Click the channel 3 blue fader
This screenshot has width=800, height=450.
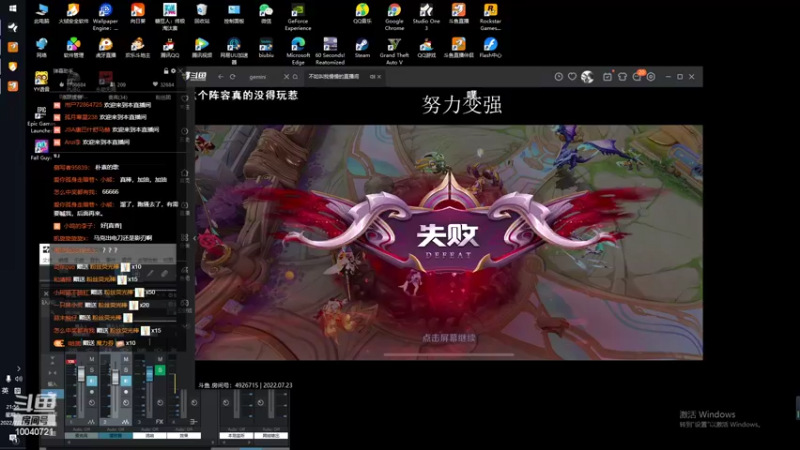click(x=149, y=374)
